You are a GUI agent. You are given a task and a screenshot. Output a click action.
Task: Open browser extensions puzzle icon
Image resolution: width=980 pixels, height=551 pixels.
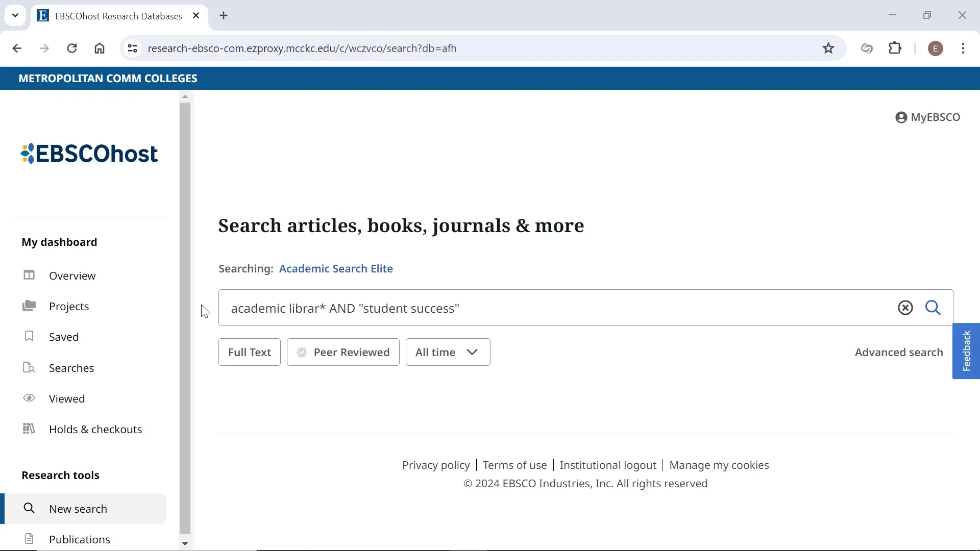895,48
